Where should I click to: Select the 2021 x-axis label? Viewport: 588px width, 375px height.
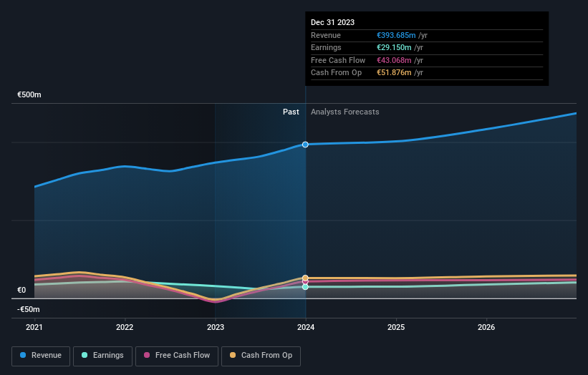point(34,327)
